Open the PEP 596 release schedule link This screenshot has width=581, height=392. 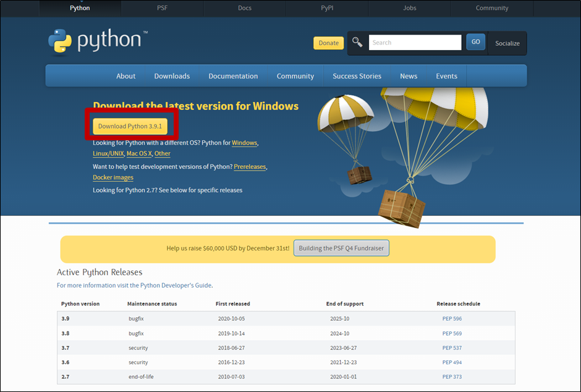(x=452, y=318)
